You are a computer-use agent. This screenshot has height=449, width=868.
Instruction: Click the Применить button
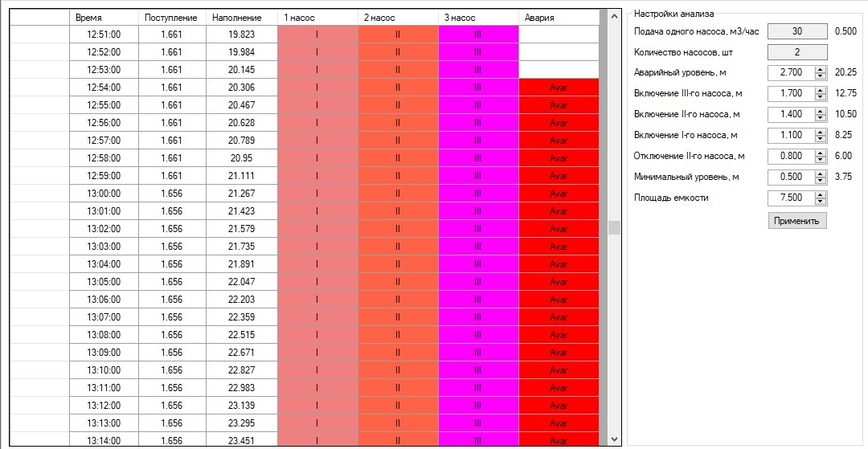797,221
